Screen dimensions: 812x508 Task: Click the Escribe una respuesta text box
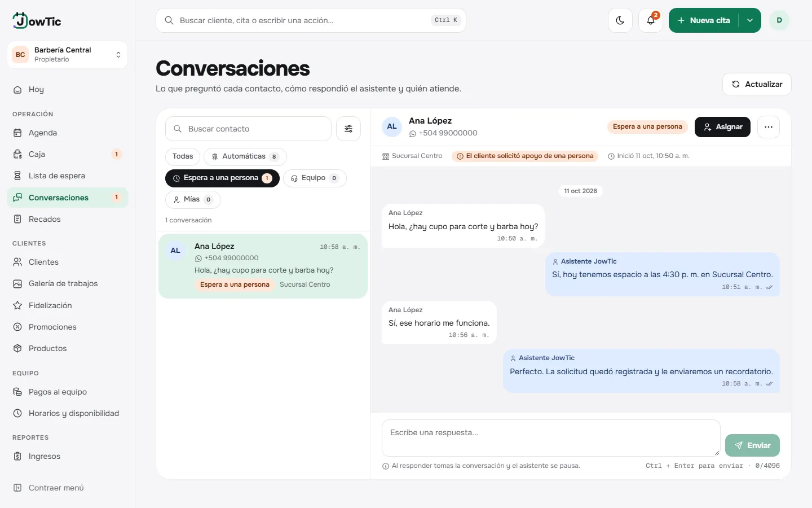(x=551, y=437)
